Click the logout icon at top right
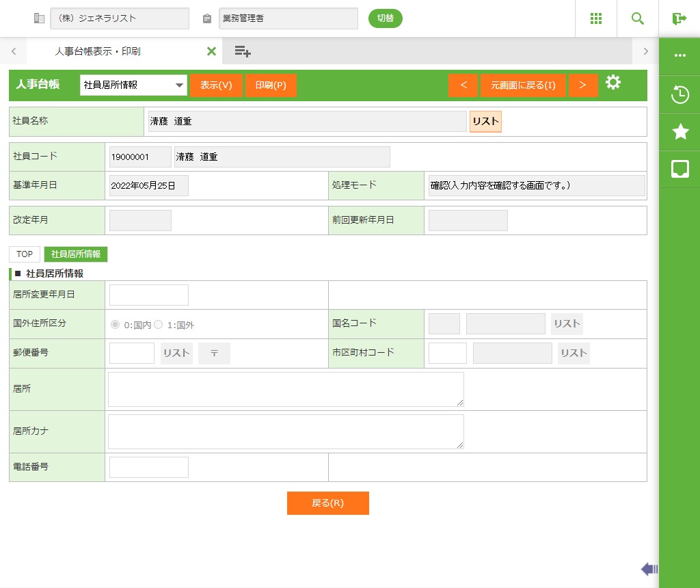The width and height of the screenshot is (700, 588). pos(679,18)
